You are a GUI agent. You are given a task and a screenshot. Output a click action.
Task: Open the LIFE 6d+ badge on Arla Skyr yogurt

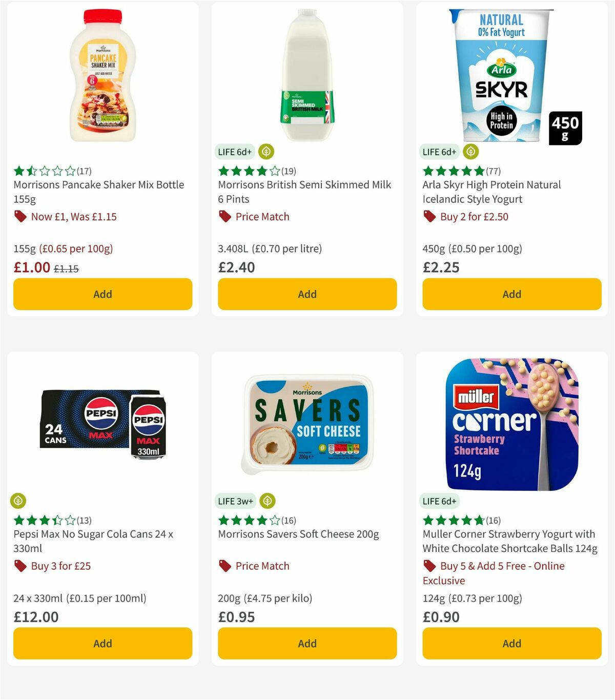pos(439,152)
